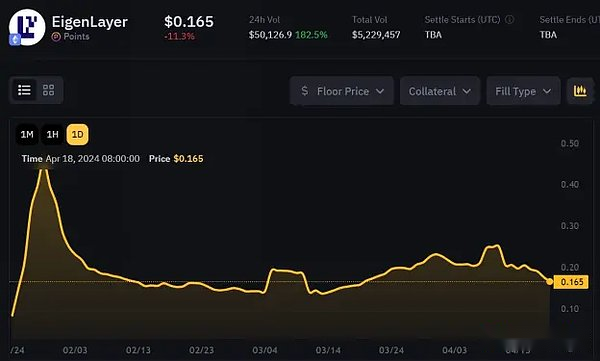
Task: Click the total volume value $5,229,457
Action: [x=376, y=35]
